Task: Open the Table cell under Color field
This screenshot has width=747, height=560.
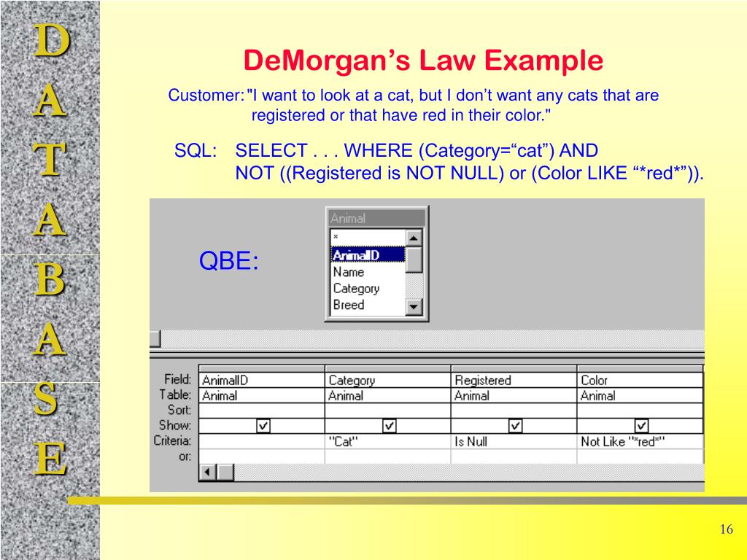Action: [x=640, y=396]
